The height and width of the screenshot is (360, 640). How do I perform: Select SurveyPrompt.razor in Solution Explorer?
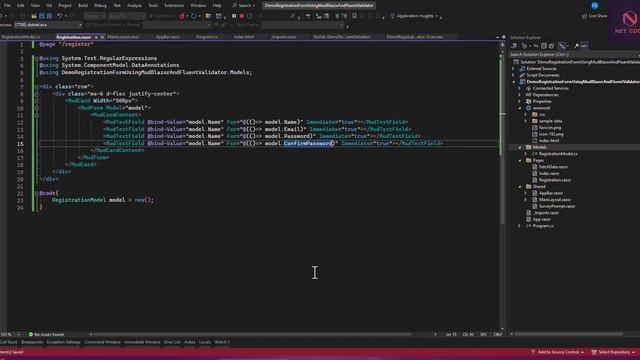(x=557, y=206)
